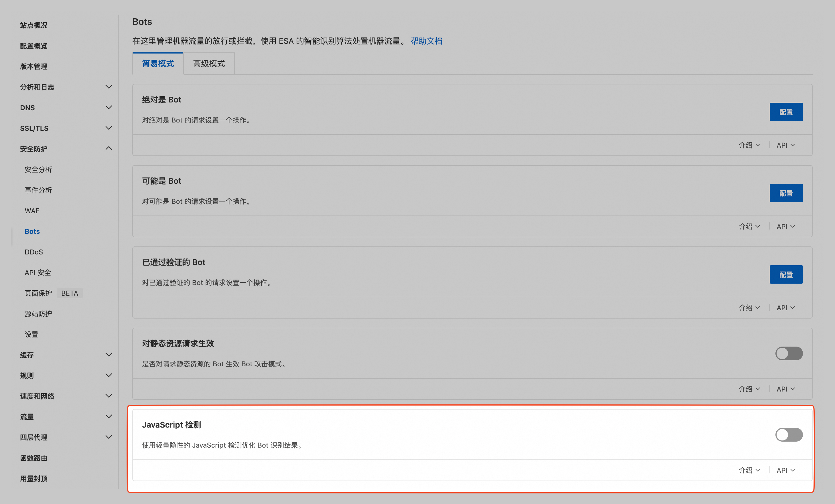Expand 介绍 under JavaScript 检测
Screen dimensions: 835x504
[749, 470]
